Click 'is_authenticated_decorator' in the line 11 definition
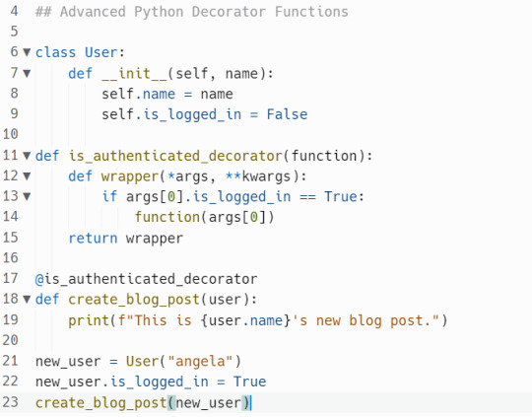 pyautogui.click(x=175, y=156)
